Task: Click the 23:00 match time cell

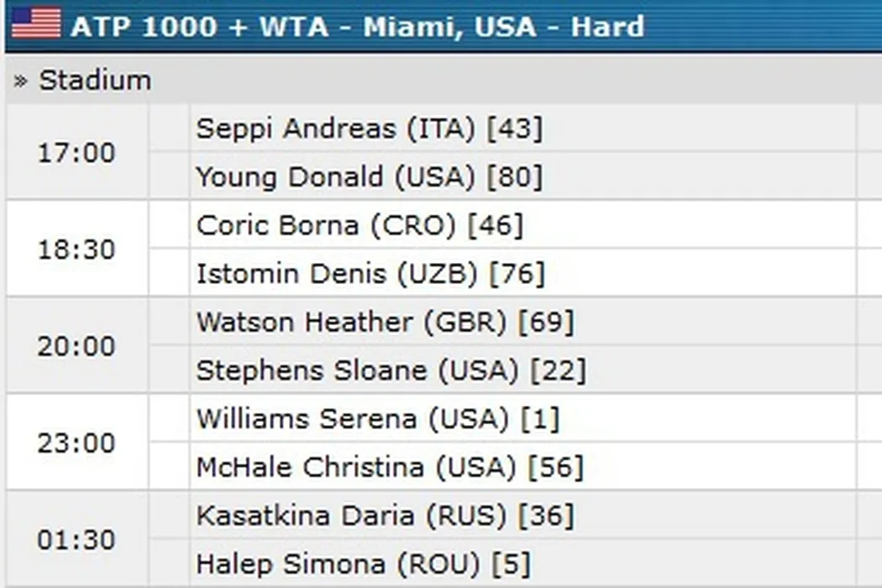Action: pyautogui.click(x=76, y=443)
